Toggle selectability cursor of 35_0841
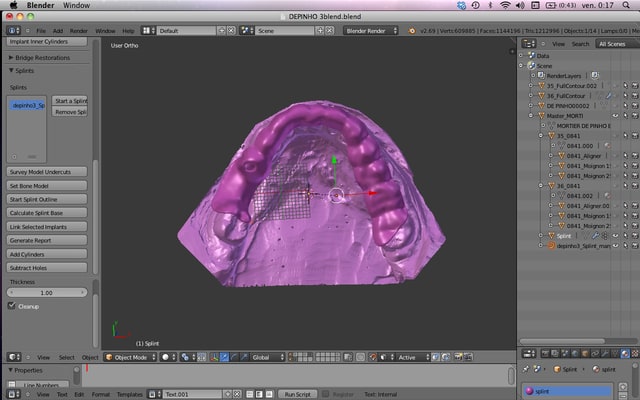640x400 pixels. pos(625,136)
